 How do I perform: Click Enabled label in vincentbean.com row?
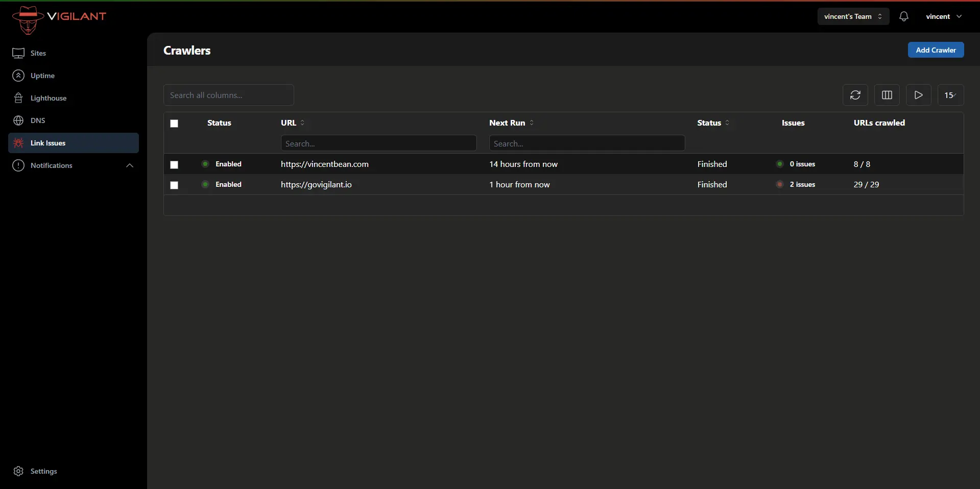[228, 164]
